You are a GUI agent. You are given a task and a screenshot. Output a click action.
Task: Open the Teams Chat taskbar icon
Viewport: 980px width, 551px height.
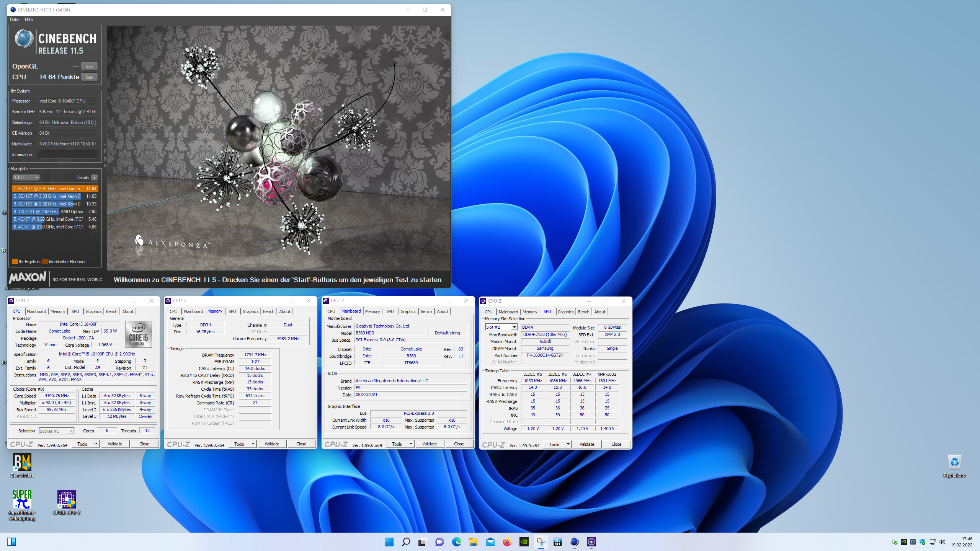pos(439,542)
